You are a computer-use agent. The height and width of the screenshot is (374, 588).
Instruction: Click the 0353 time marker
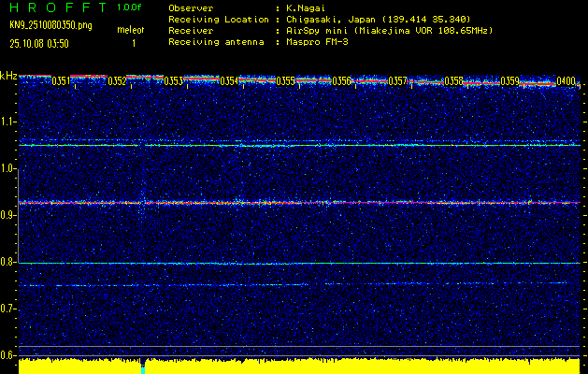pyautogui.click(x=173, y=81)
